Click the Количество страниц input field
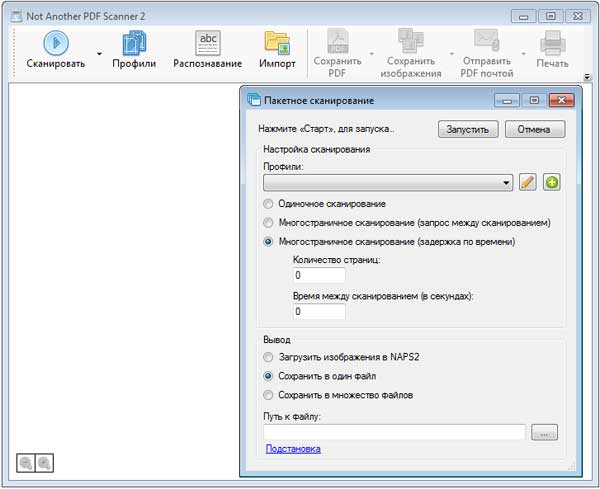Image resolution: width=600 pixels, height=489 pixels. point(319,275)
